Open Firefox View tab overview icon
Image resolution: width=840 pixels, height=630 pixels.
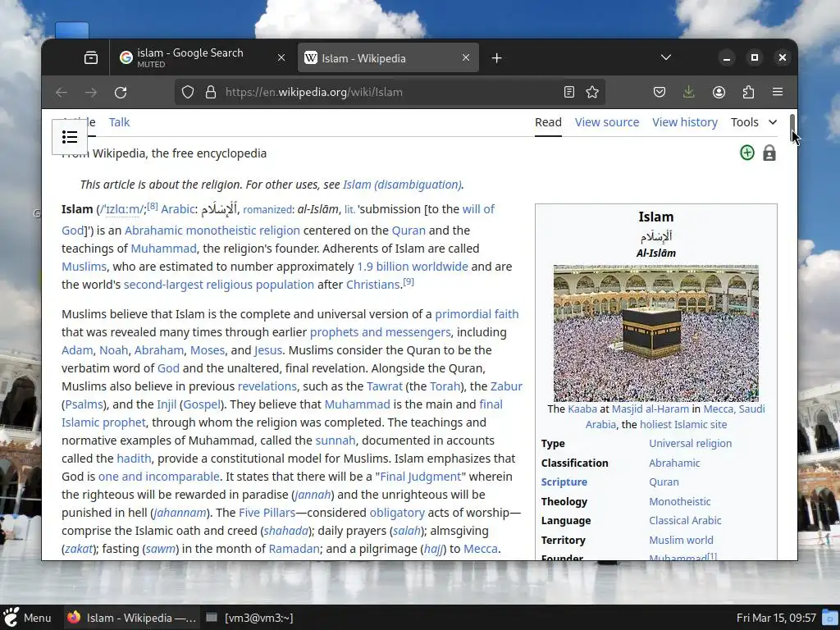(x=91, y=58)
